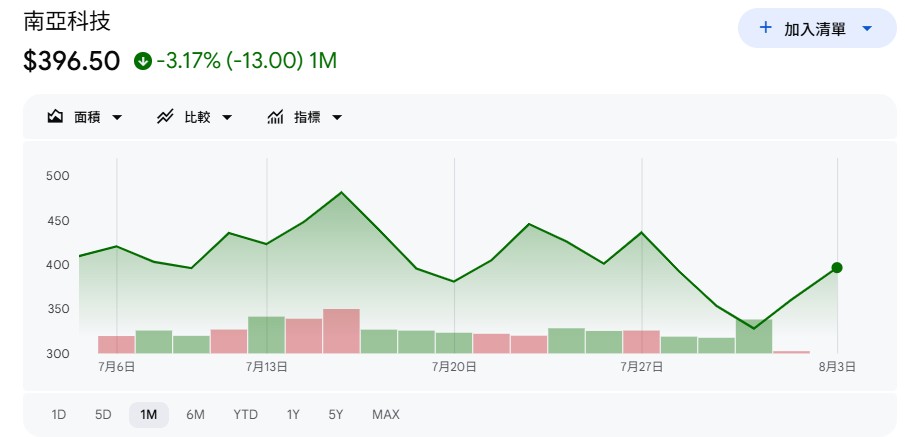
Task: Switch to the 1D range tab
Action: [x=58, y=414]
